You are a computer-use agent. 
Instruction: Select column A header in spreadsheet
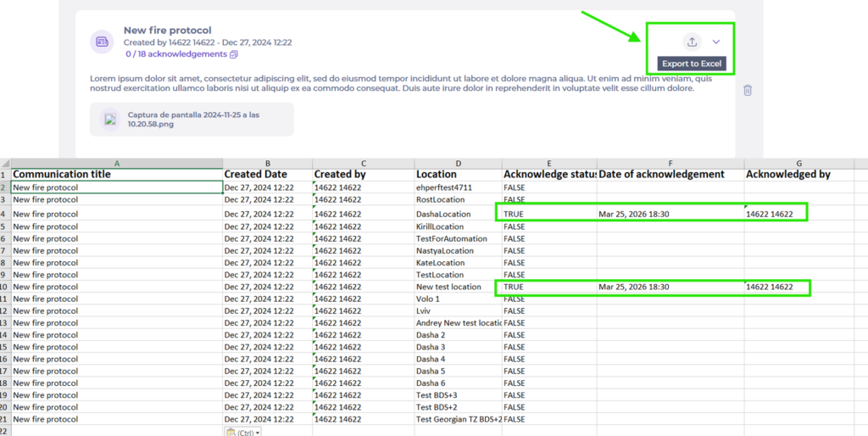pos(116,163)
